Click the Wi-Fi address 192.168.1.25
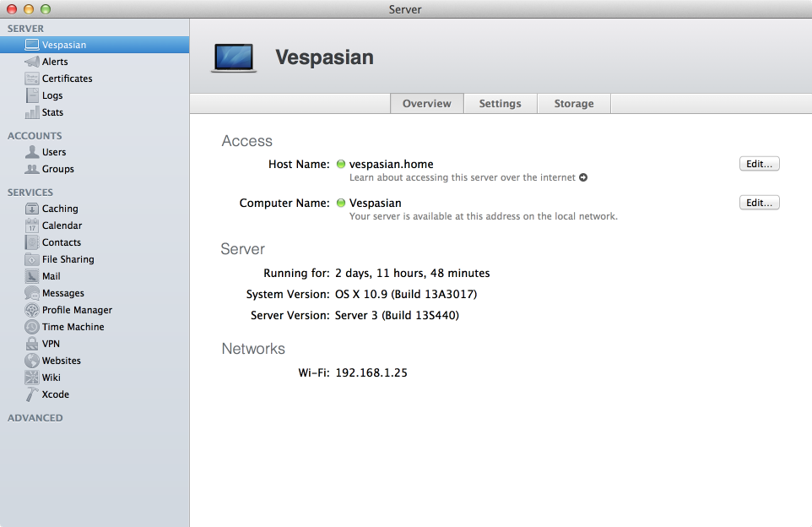This screenshot has width=812, height=527. (x=371, y=372)
